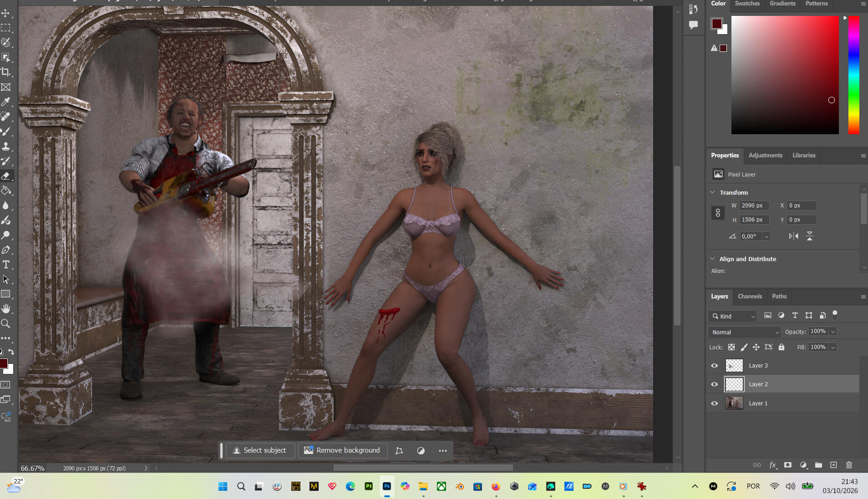Collapse the Transform section
Image resolution: width=868 pixels, height=499 pixels.
coord(713,192)
